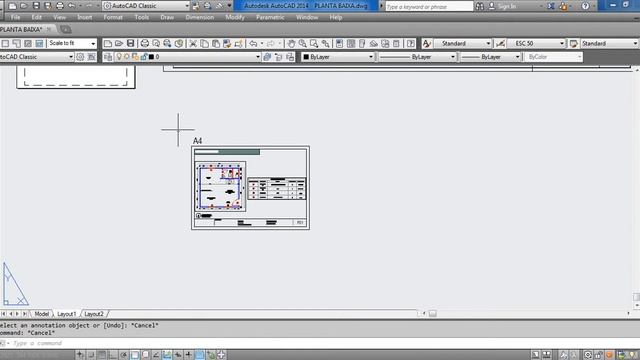
Task: Click the Cut (scissors) icon
Action: pyautogui.click(x=193, y=43)
